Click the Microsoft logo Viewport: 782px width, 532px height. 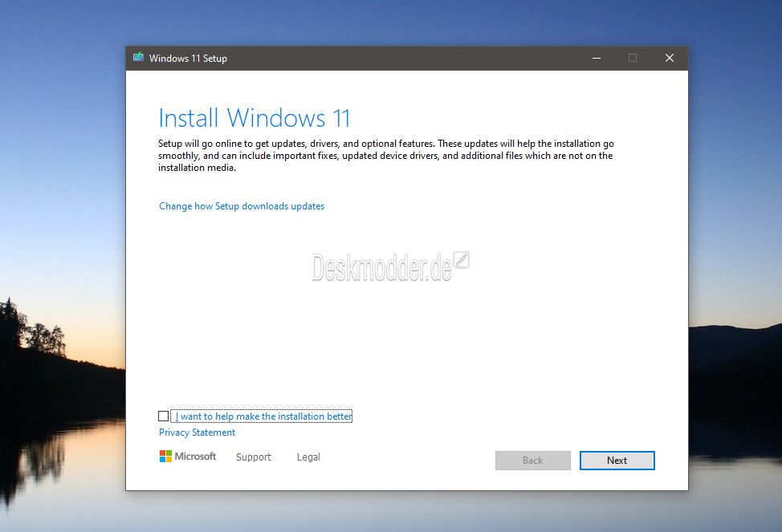point(188,457)
